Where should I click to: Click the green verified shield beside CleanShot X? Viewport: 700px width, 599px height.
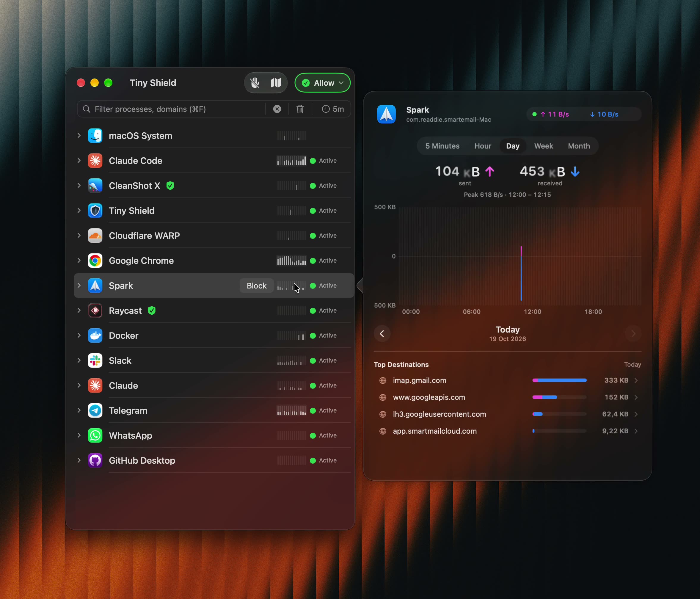[x=170, y=186]
